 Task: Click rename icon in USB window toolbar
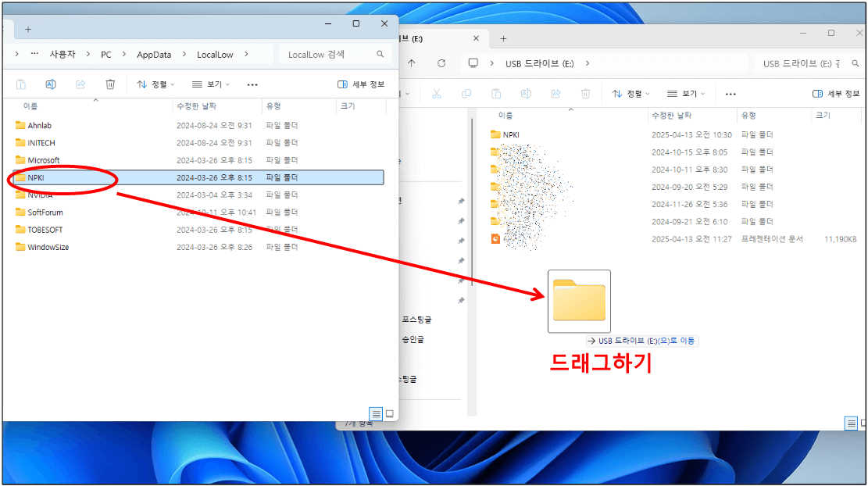[x=526, y=94]
